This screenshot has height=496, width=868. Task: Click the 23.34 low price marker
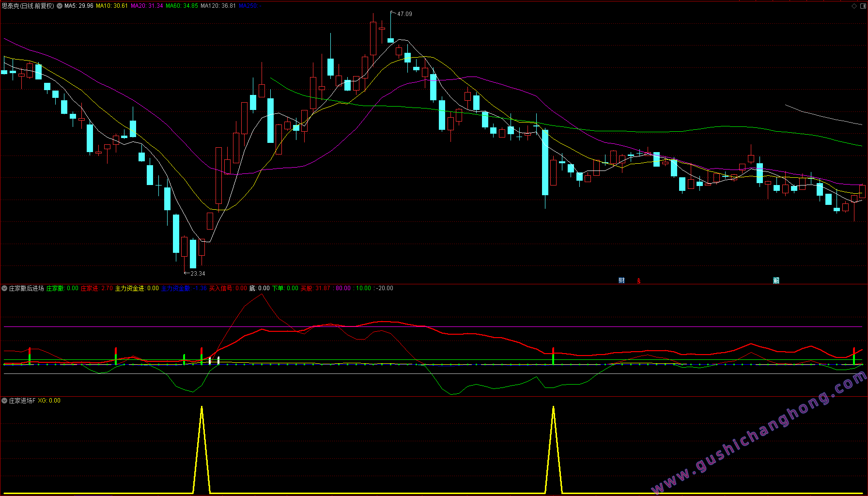tap(198, 274)
